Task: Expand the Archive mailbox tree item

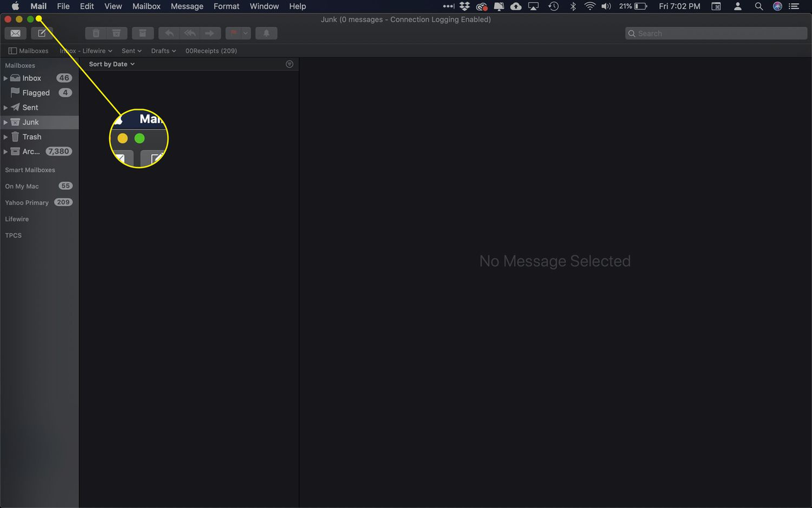Action: coord(5,151)
